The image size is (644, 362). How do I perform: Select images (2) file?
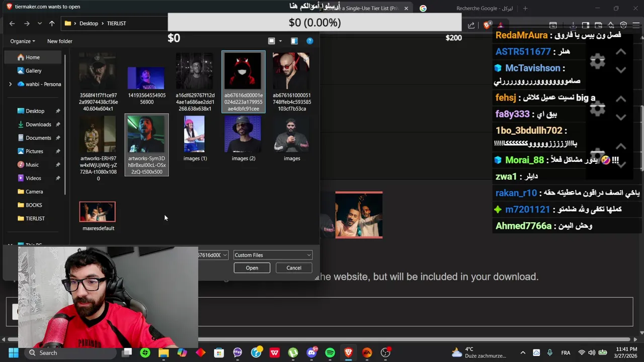click(x=244, y=139)
